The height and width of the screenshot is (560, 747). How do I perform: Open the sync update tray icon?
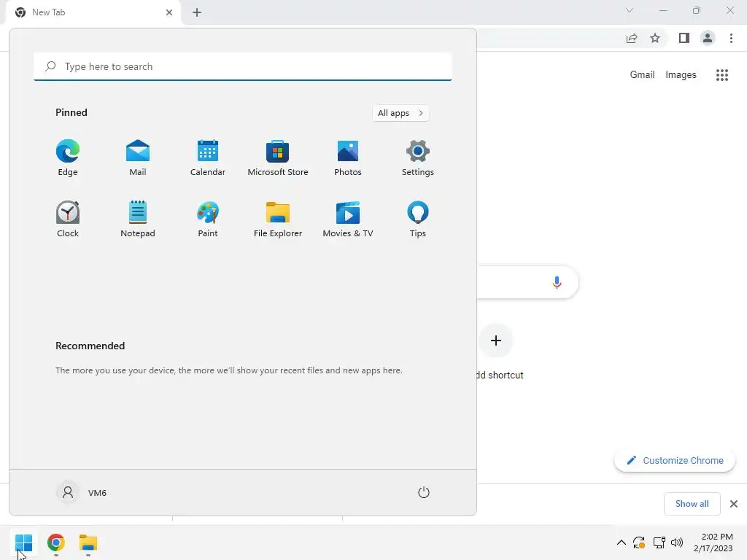pos(639,542)
